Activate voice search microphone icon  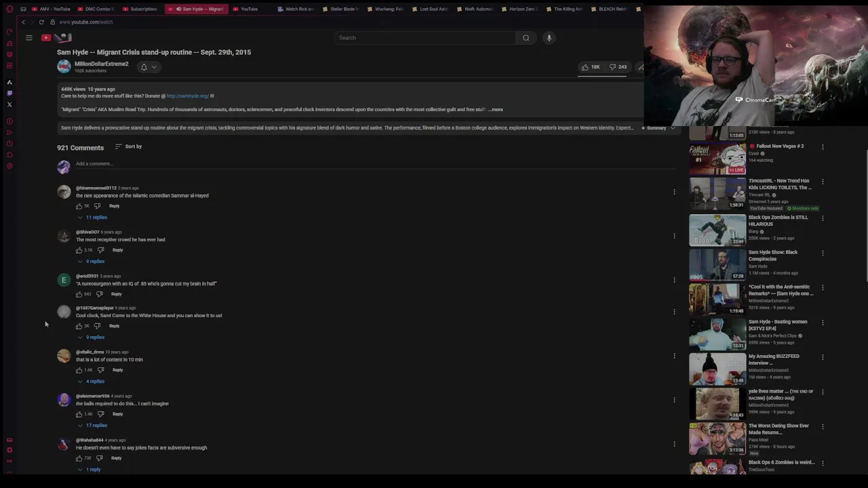[549, 38]
